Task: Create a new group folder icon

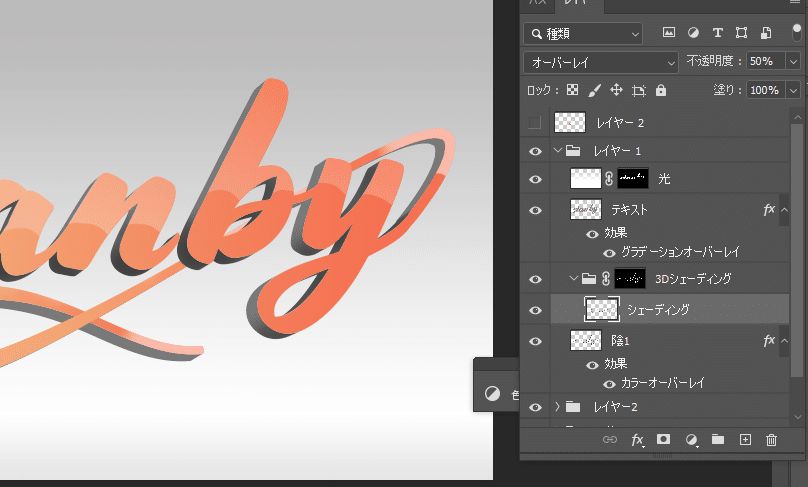Action: [x=718, y=439]
